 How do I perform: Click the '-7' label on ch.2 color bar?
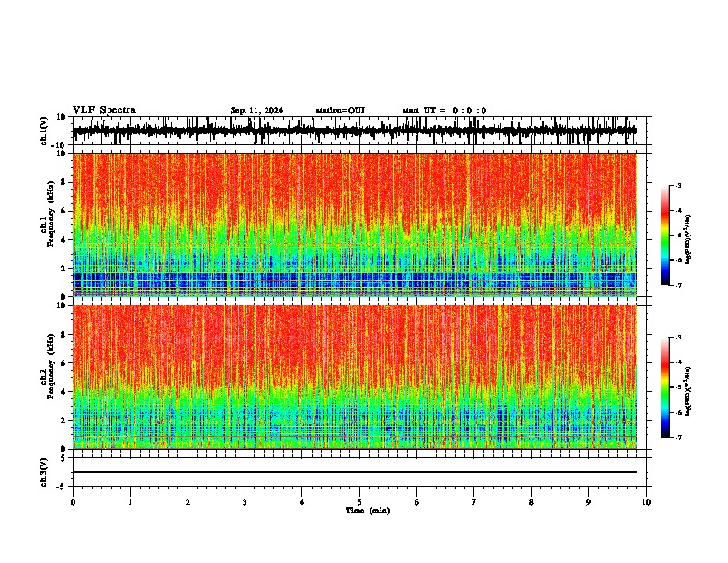click(677, 438)
